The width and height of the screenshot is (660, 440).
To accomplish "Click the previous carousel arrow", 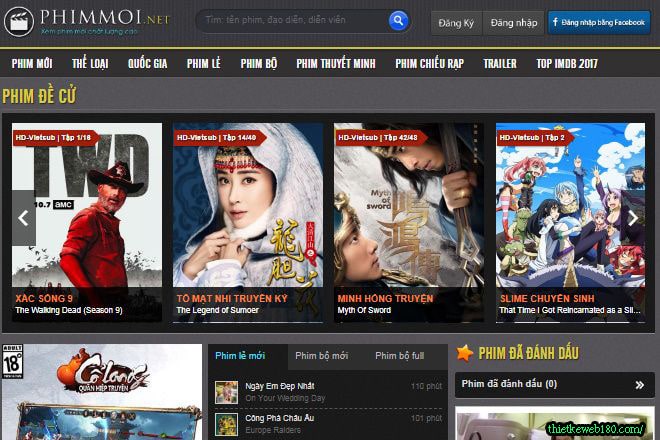I will [24, 218].
